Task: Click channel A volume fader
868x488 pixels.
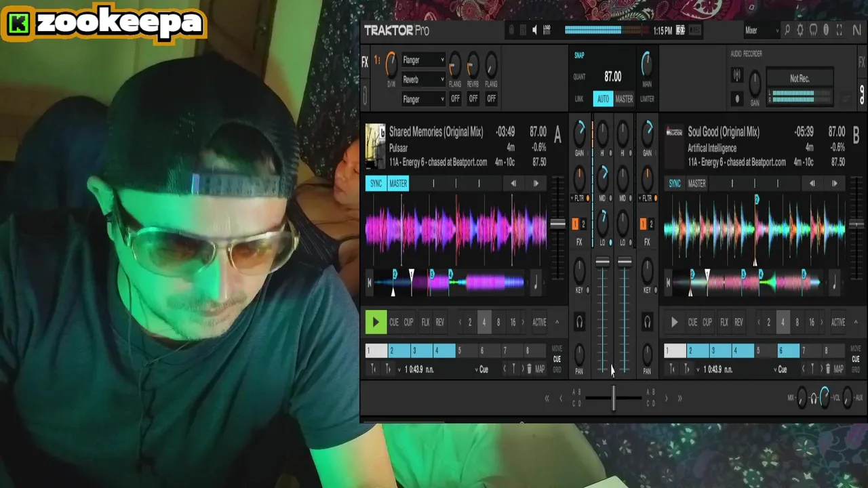Action: click(602, 262)
